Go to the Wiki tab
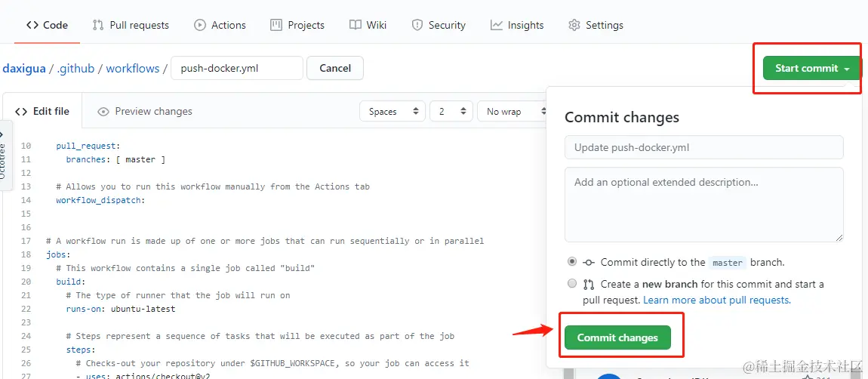The width and height of the screenshot is (868, 379). (368, 25)
